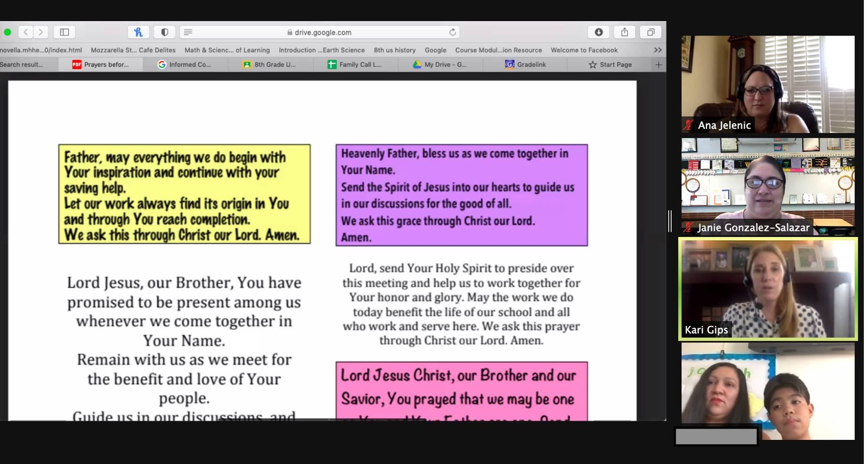Click the Ana Jelenic name label
This screenshot has width=868, height=464.
[x=724, y=125]
